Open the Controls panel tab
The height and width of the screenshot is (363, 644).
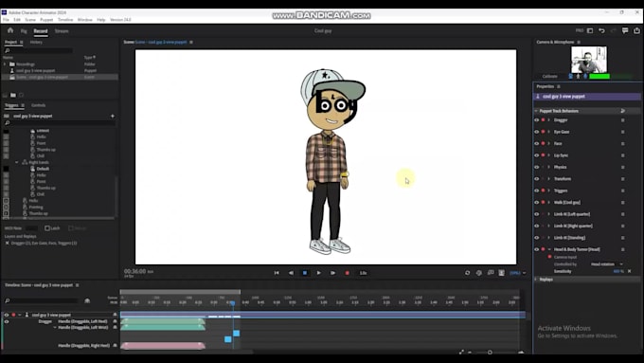[39, 105]
